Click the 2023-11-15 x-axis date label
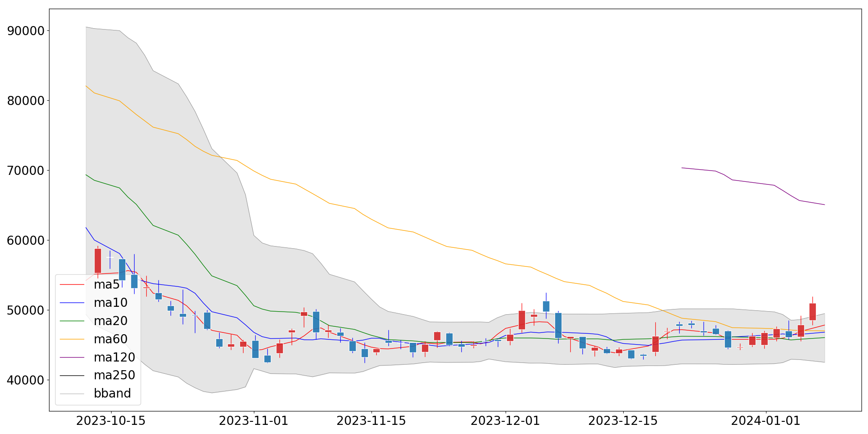The image size is (868, 434). 371,421
